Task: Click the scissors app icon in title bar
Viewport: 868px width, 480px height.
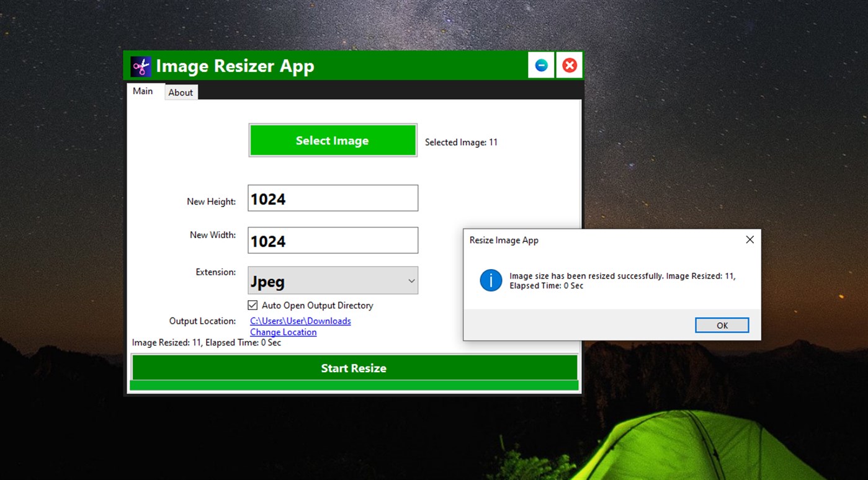Action: 140,66
